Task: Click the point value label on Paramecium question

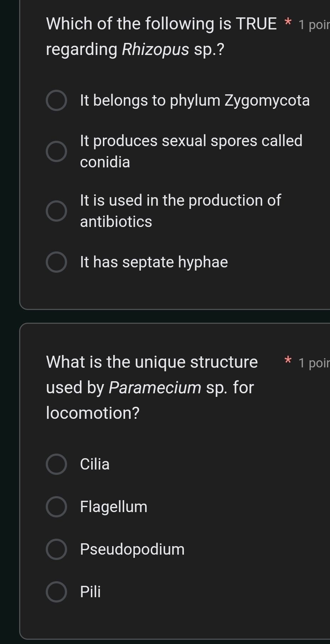Action: pos(314,363)
